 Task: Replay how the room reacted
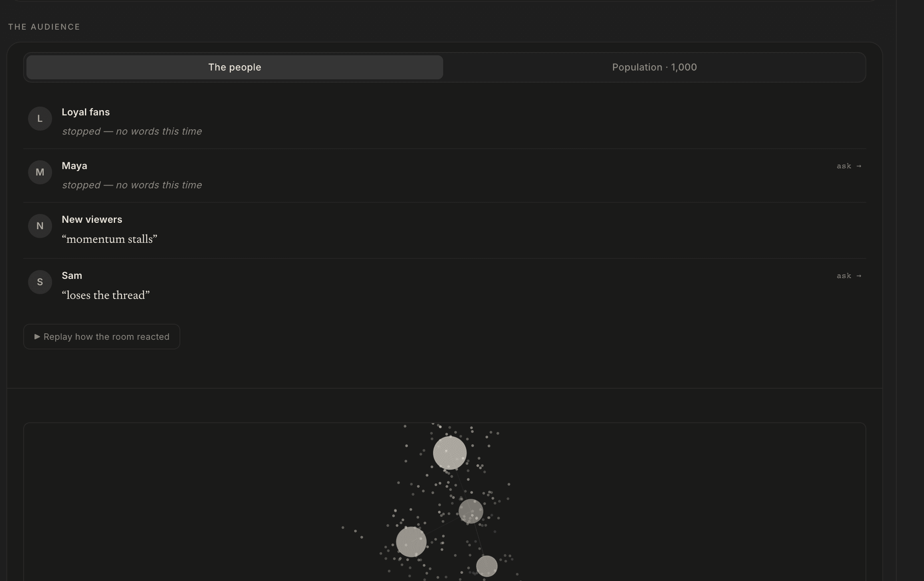[102, 337]
